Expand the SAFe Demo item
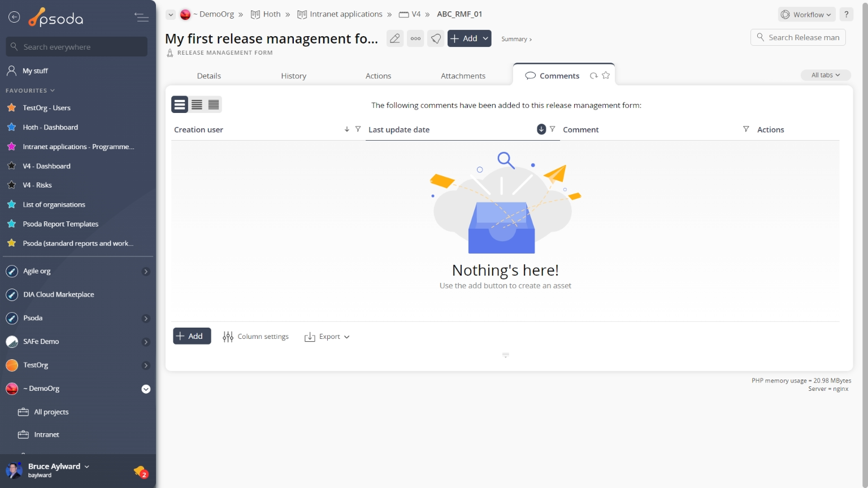Screen dimensions: 868x488 click(146, 342)
